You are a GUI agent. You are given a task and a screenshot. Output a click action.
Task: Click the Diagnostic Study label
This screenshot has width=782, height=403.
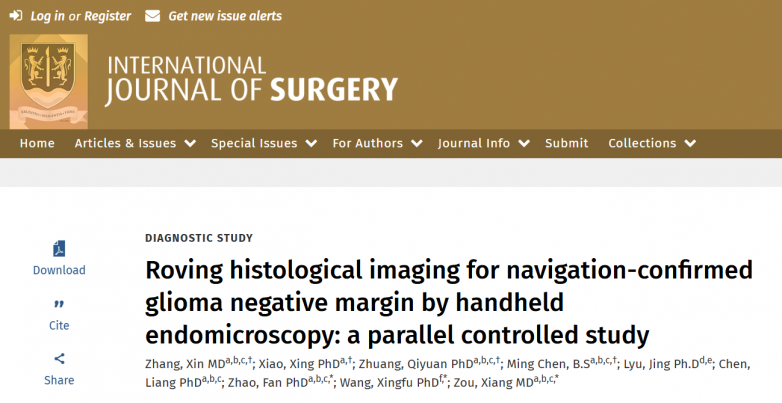[199, 238]
